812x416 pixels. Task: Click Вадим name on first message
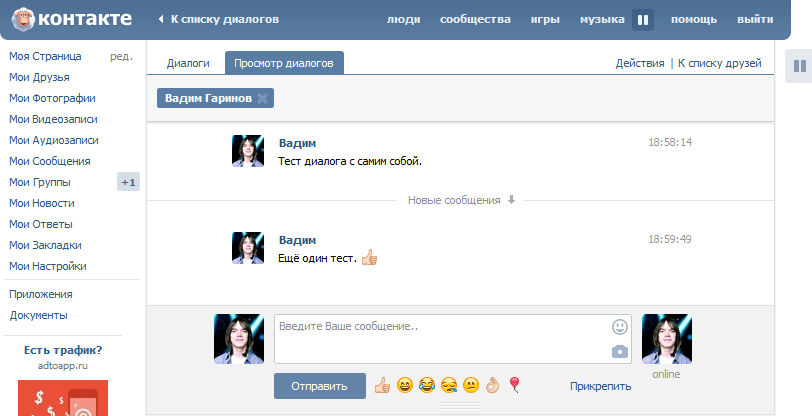coord(297,143)
